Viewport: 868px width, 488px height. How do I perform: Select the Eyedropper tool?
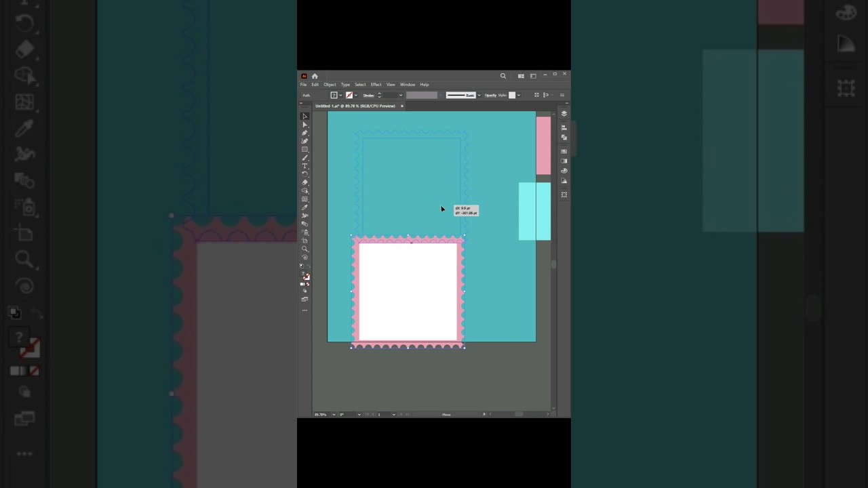point(304,207)
